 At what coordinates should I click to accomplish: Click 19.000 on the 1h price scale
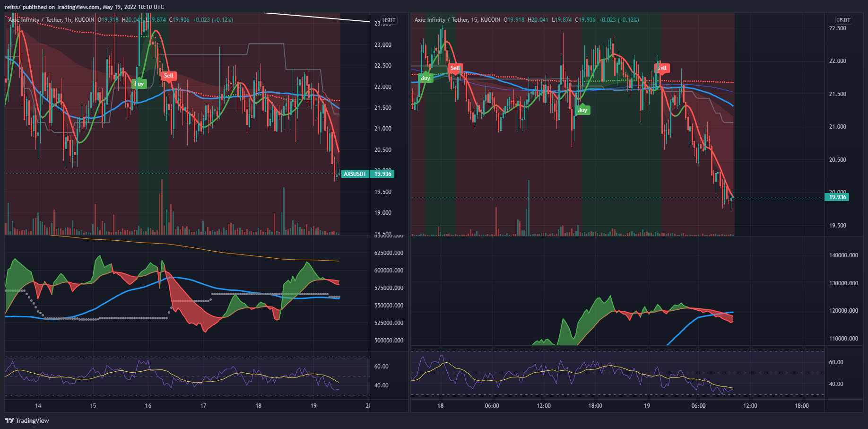tap(383, 213)
